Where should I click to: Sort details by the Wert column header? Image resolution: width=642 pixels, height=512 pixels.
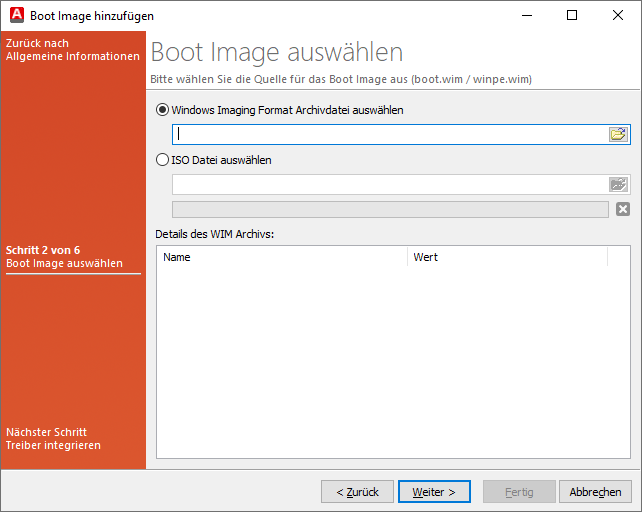[x=507, y=257]
